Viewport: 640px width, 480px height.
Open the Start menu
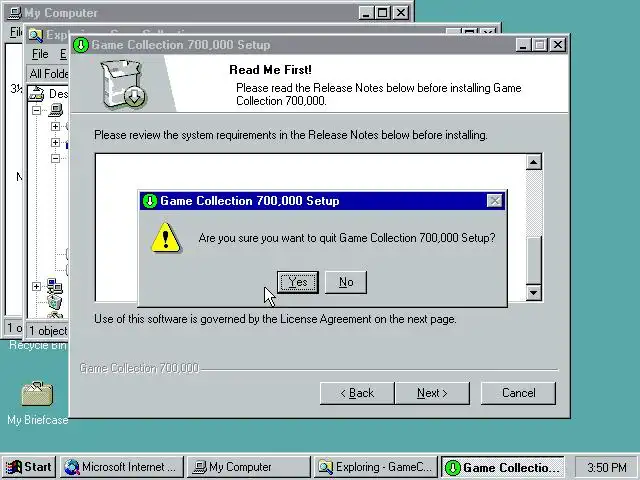pos(29,467)
